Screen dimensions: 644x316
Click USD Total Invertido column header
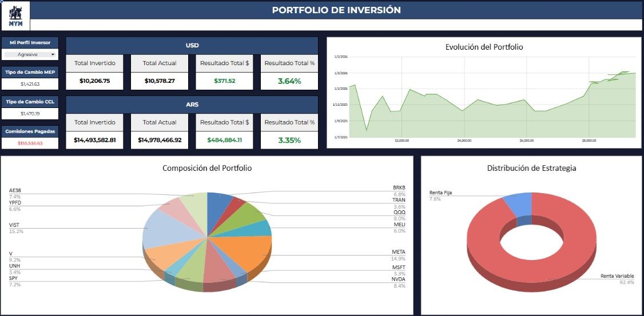pos(94,63)
